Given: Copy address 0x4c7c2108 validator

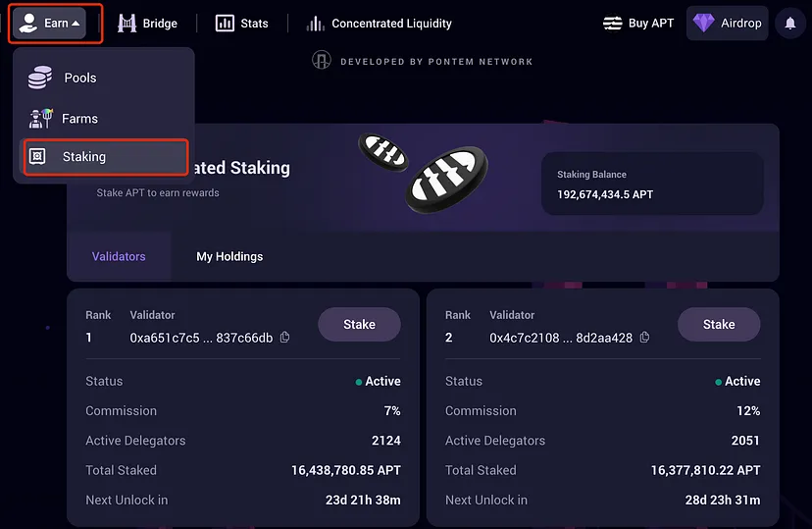Looking at the screenshot, I should [644, 338].
